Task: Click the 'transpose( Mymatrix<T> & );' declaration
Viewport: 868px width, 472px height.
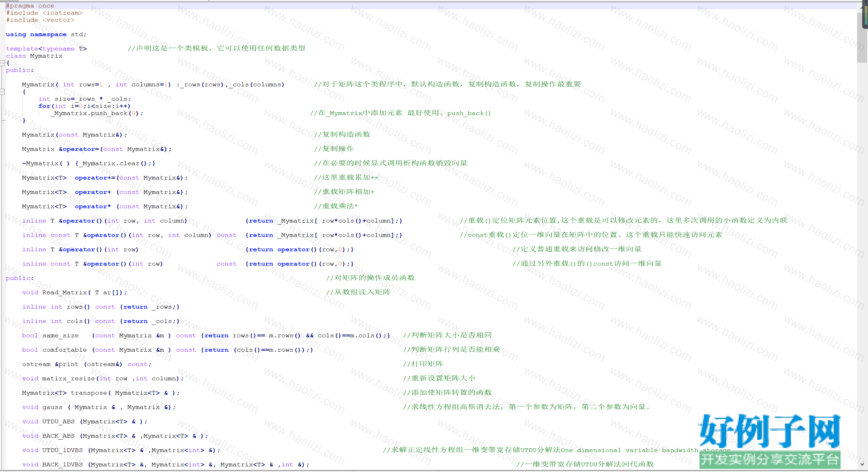Action: click(125, 393)
